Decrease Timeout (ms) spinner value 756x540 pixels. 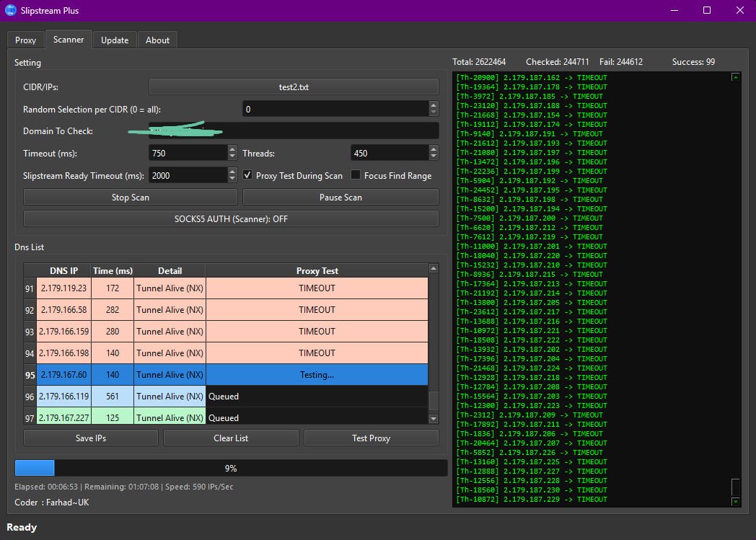tap(232, 157)
